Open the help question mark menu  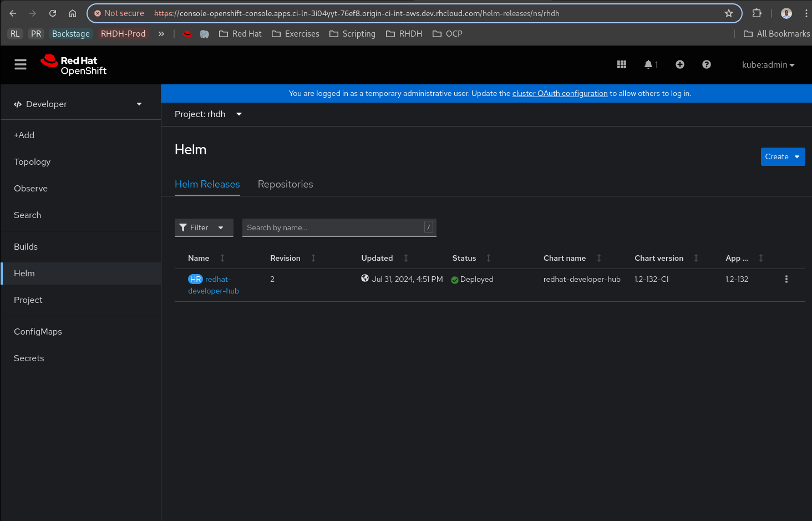click(707, 65)
